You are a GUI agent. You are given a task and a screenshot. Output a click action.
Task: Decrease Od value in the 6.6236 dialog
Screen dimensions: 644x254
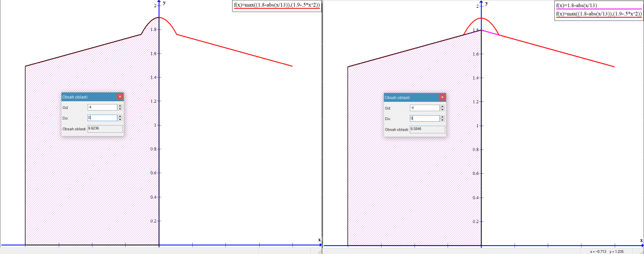pyautogui.click(x=120, y=110)
